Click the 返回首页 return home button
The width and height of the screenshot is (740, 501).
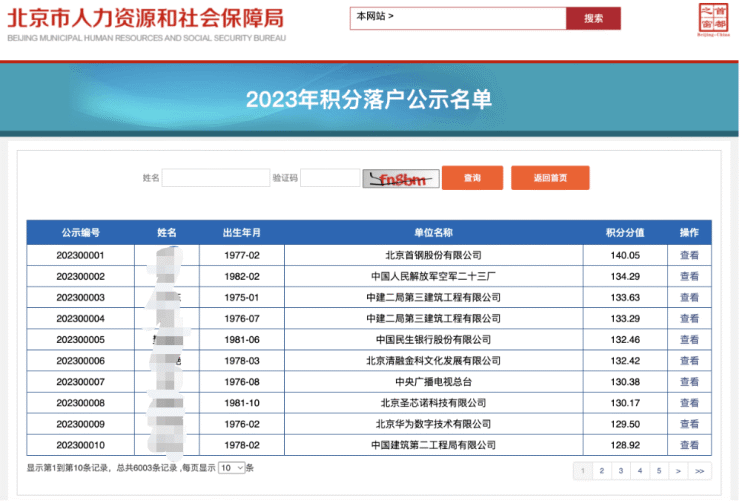click(549, 178)
